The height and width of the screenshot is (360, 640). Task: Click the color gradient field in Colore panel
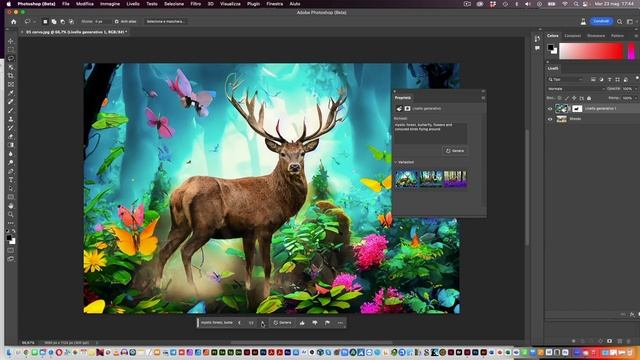click(x=591, y=51)
